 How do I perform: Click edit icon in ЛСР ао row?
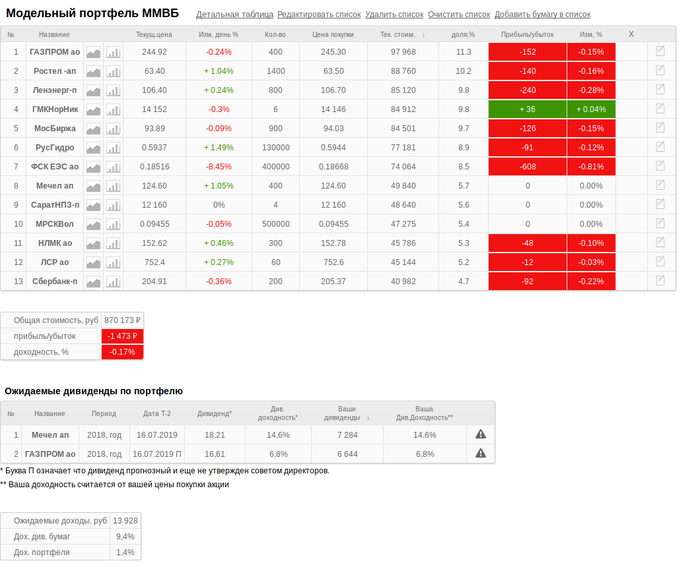tap(660, 262)
